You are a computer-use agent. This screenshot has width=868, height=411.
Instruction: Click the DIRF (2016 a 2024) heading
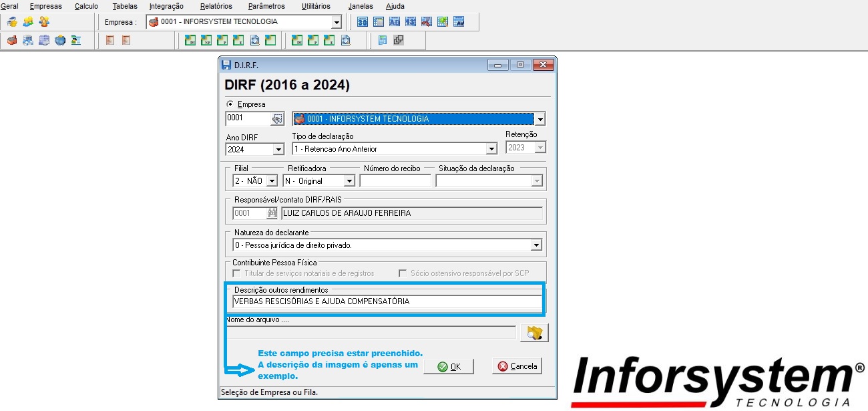[288, 86]
